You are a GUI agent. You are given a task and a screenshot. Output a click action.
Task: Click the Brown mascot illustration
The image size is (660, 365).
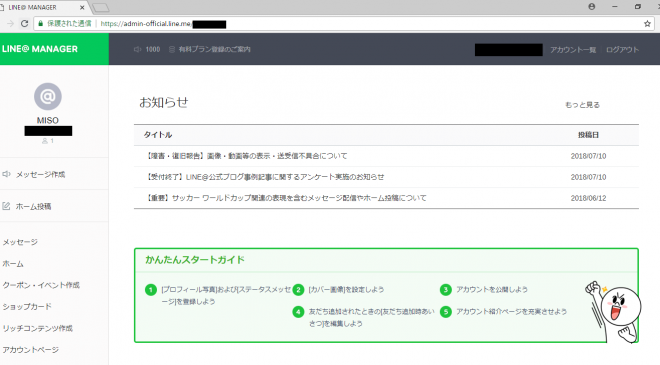(612, 311)
